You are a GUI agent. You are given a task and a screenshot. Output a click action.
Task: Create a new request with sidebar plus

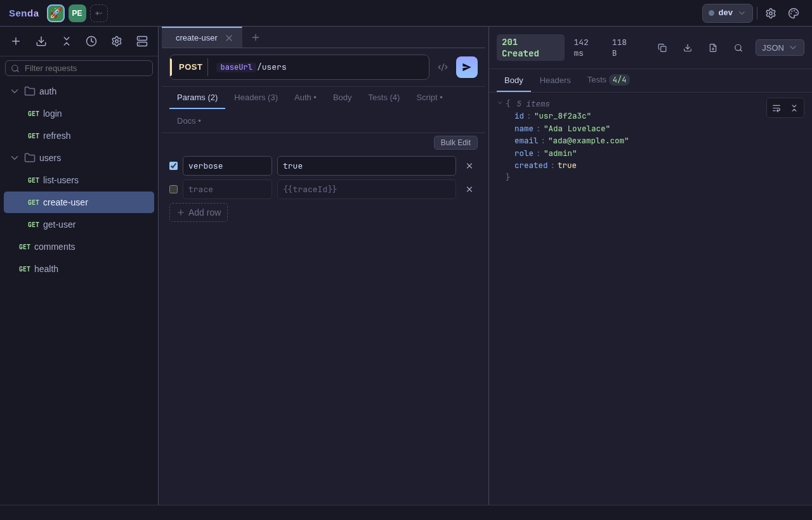point(16,41)
